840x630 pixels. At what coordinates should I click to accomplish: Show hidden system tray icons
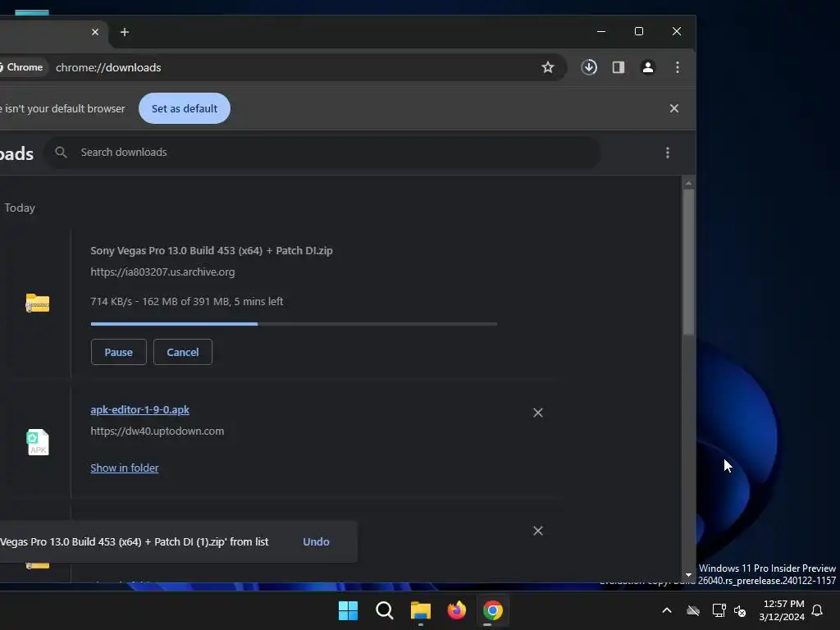point(667,610)
